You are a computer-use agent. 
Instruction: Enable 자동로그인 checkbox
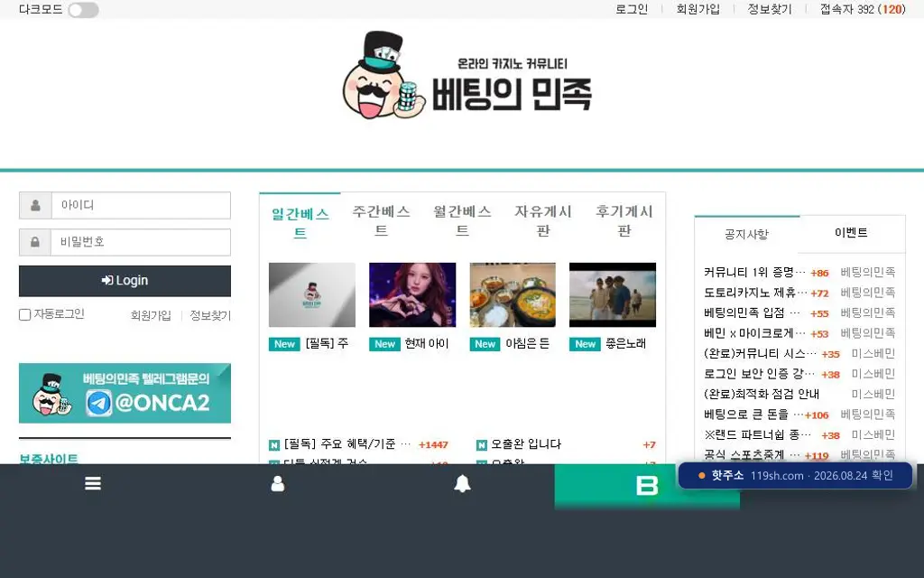click(24, 315)
